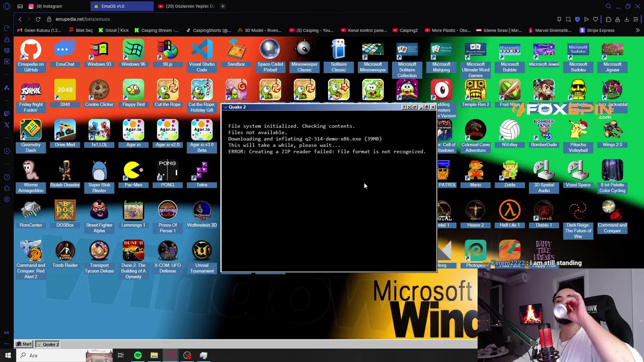
Task: Launch the EmuChat desktop icon
Action: 65,53
